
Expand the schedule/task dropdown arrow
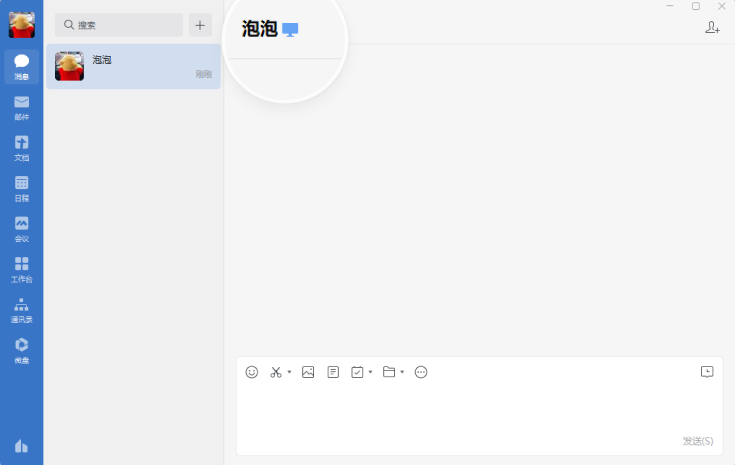[x=371, y=372]
